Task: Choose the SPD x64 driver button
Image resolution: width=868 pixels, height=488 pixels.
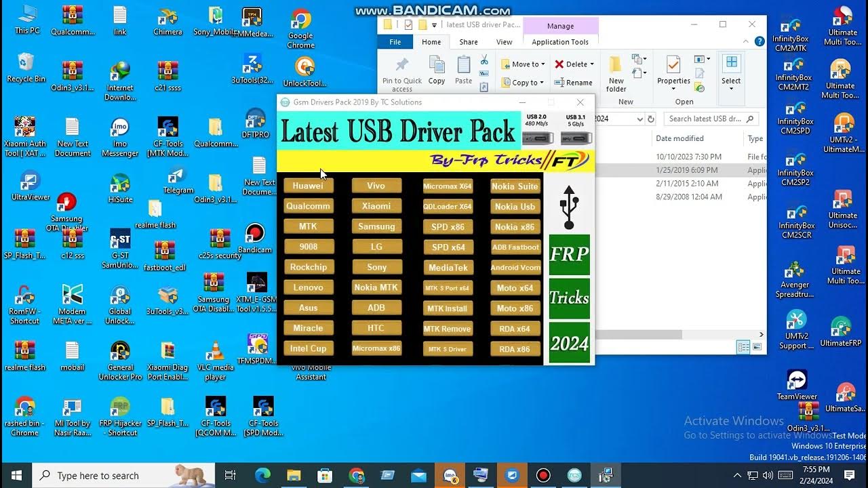Action: click(x=448, y=247)
